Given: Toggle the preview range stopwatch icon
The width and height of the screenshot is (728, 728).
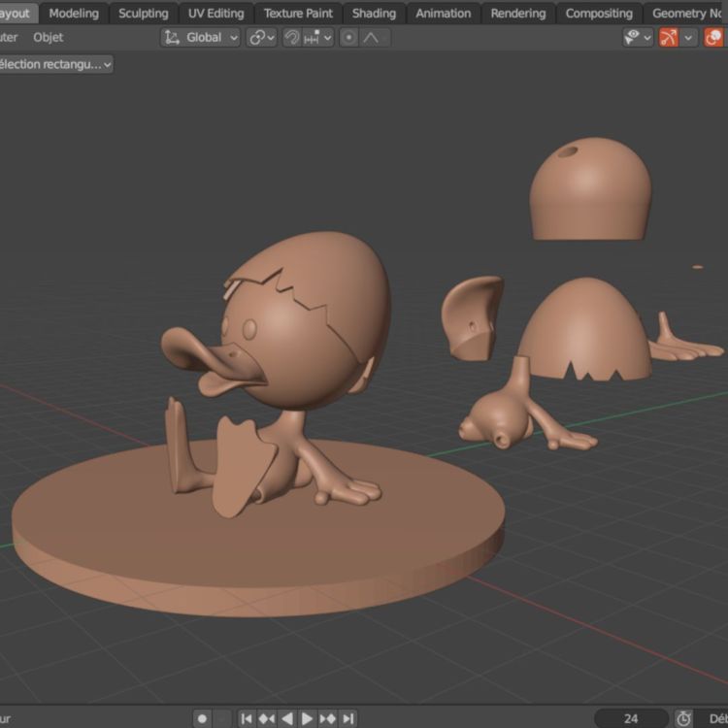Looking at the screenshot, I should pos(684,718).
